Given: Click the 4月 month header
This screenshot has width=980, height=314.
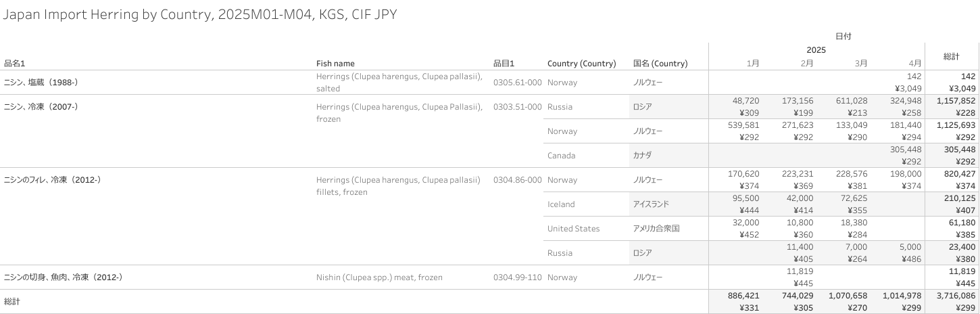Looking at the screenshot, I should 915,64.
